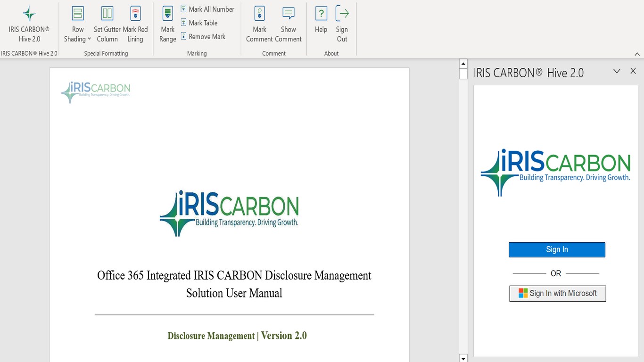The height and width of the screenshot is (362, 644).
Task: Click Remove Mark in the Marking group
Action: [x=203, y=36]
